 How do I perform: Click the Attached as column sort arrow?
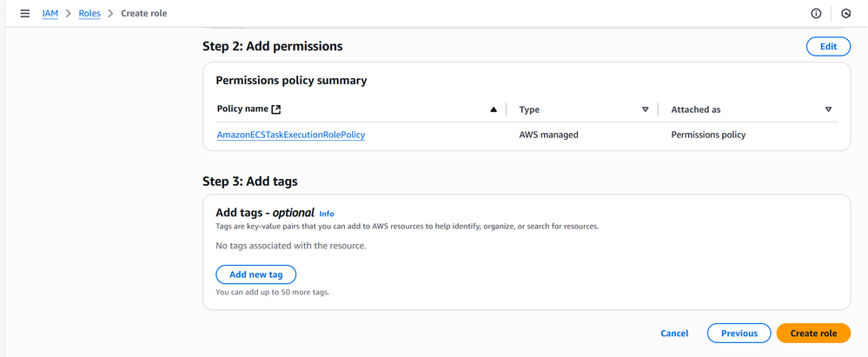(x=828, y=109)
